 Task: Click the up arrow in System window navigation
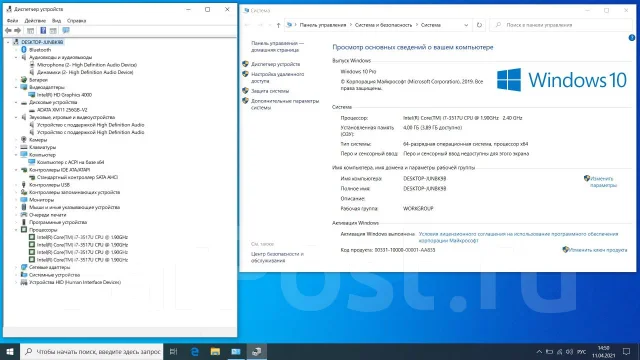[278, 25]
